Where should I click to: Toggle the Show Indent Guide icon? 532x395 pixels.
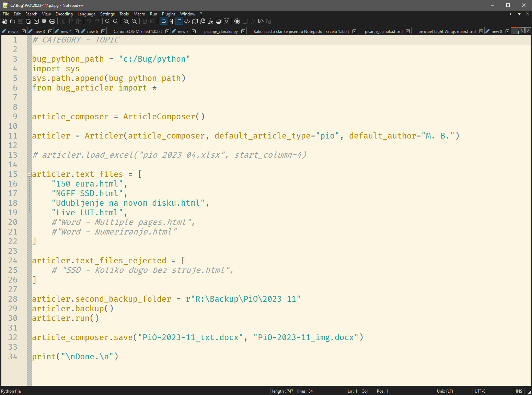click(179, 21)
